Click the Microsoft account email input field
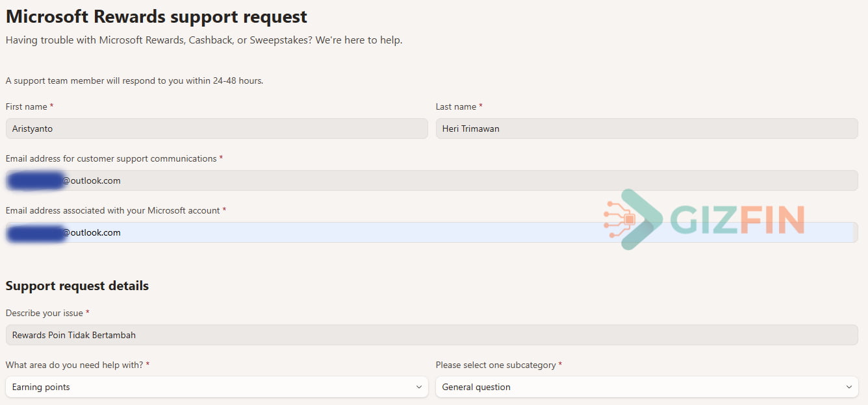868x405 pixels. pos(432,232)
